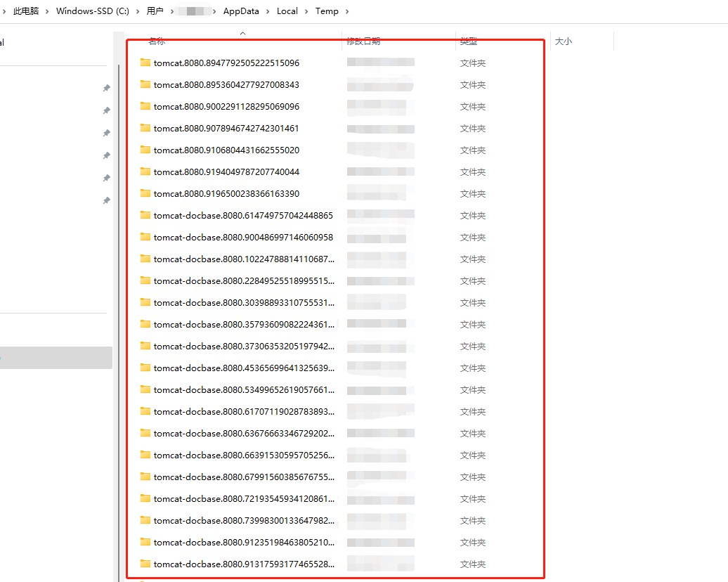Select folder name tomcat.8080.9078946742742301461

tap(226, 128)
